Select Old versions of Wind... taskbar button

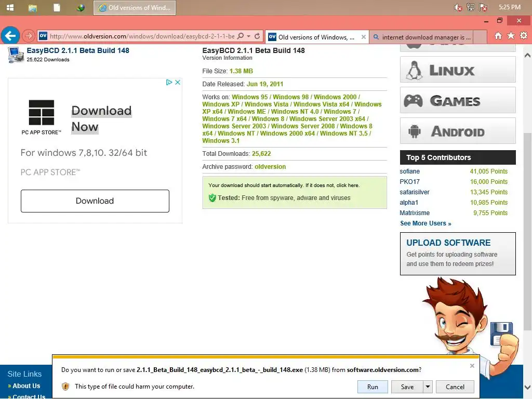pyautogui.click(x=135, y=8)
